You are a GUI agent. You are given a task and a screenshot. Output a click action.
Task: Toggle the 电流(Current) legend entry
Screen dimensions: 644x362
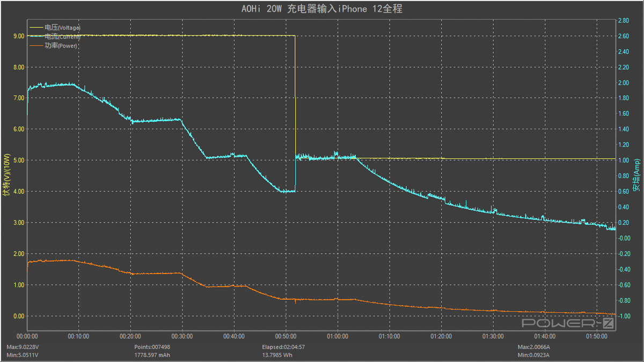[x=62, y=36]
